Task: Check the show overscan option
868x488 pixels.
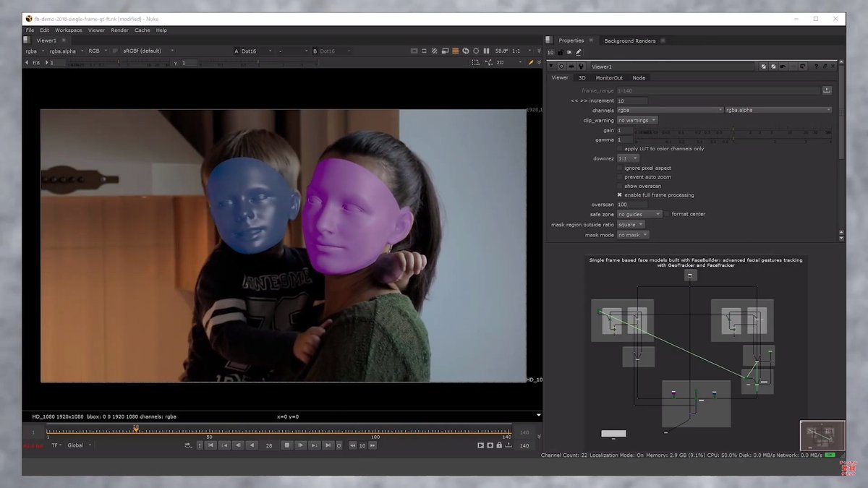Action: pyautogui.click(x=620, y=186)
